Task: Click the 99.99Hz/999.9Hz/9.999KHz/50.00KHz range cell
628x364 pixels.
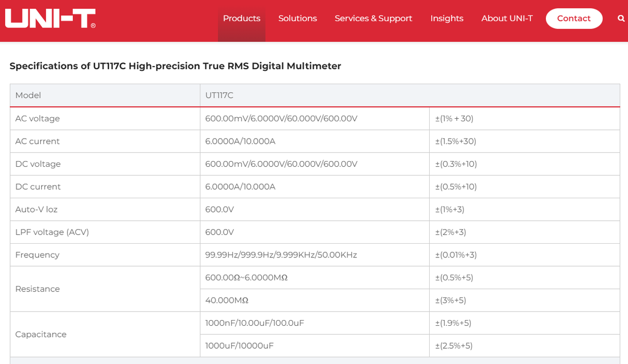Action: point(315,255)
